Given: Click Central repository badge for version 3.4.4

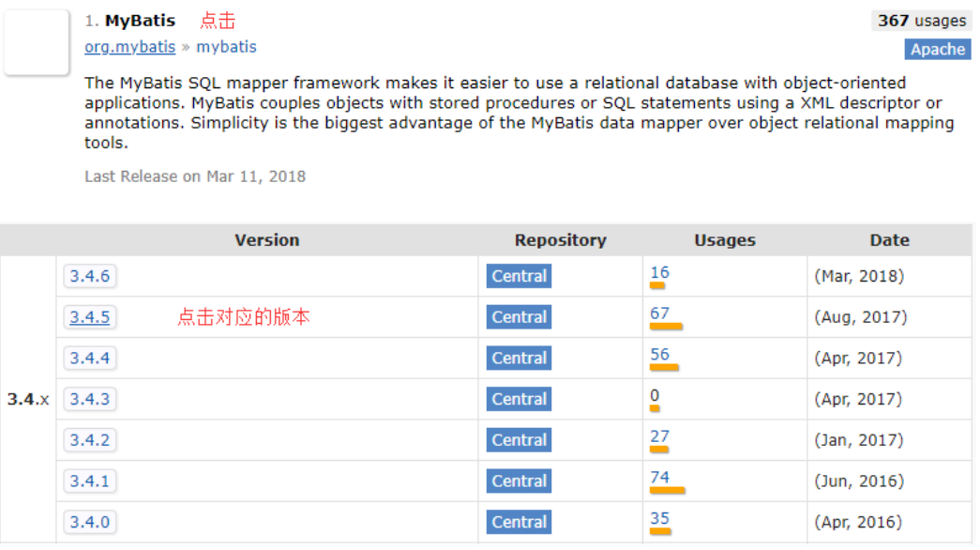Looking at the screenshot, I should tap(519, 358).
